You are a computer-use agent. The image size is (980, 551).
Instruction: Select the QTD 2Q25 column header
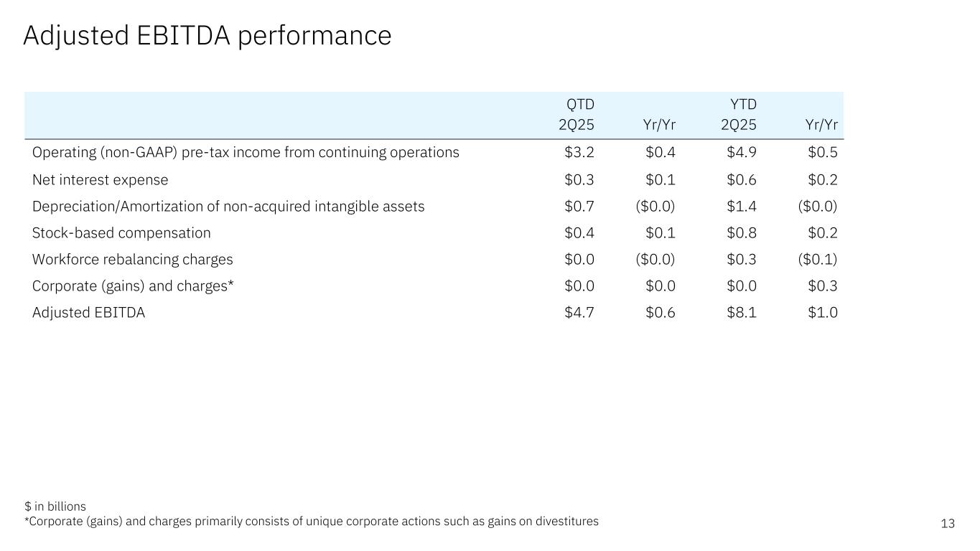(576, 115)
